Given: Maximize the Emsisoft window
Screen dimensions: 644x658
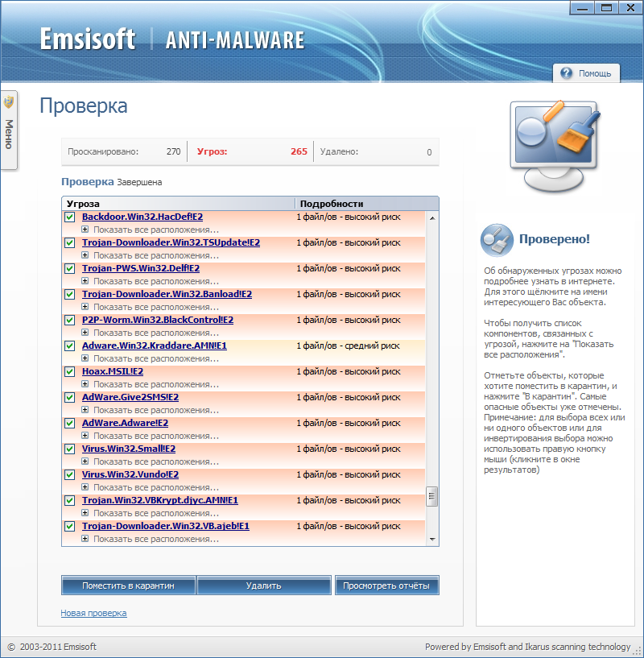Looking at the screenshot, I should pos(606,7).
